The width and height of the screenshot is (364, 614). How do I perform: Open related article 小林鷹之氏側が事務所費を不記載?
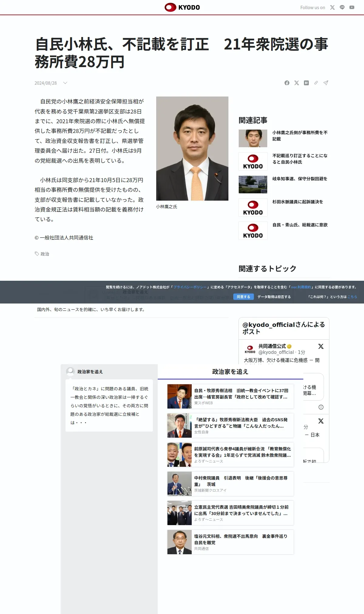[300, 136]
